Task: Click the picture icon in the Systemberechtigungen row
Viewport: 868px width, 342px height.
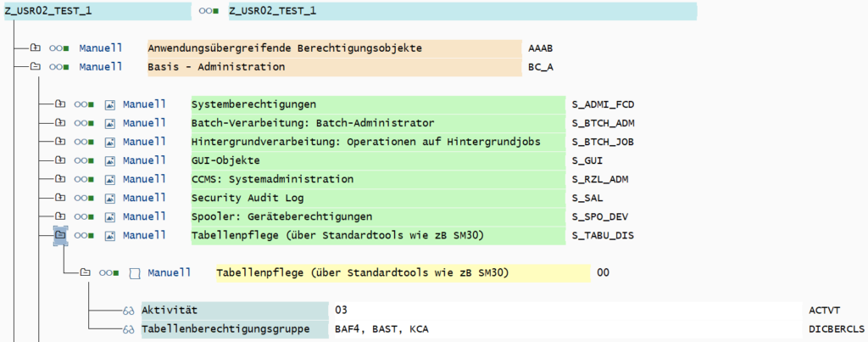Action: (109, 104)
